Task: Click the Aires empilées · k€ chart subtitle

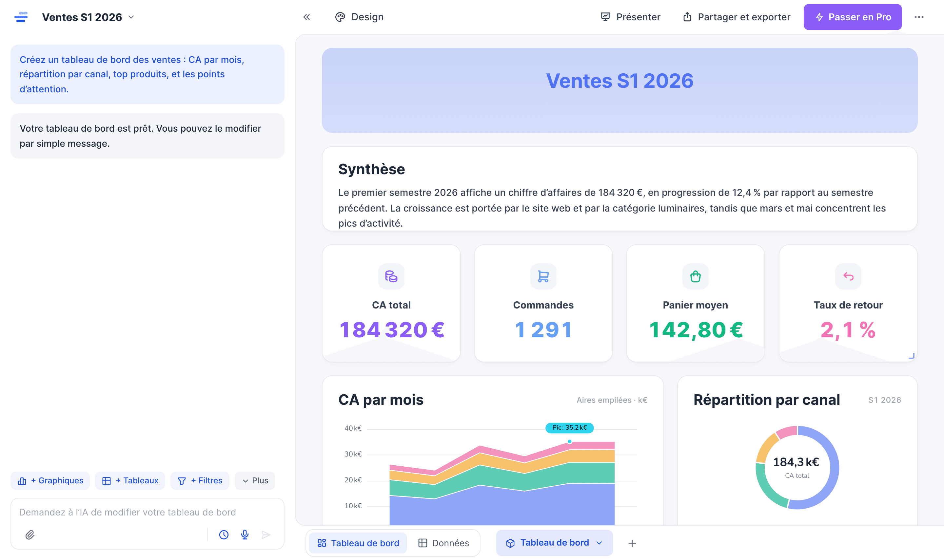Action: click(x=612, y=400)
